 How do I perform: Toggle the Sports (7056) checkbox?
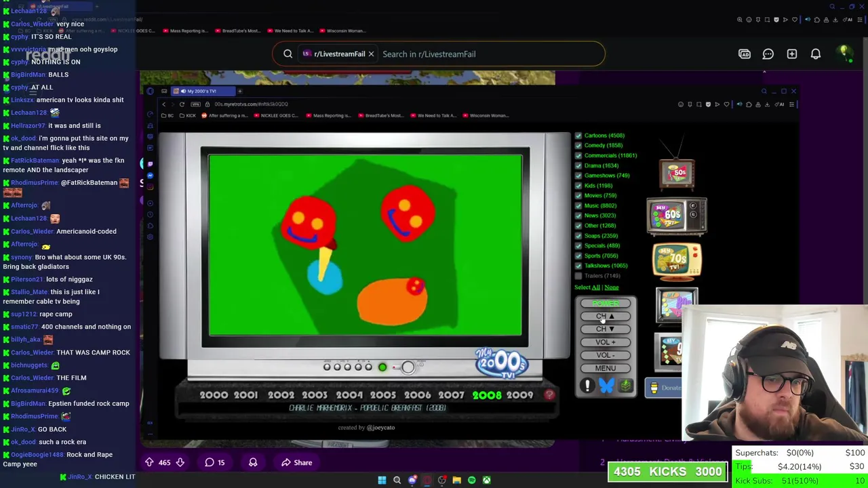pos(578,256)
